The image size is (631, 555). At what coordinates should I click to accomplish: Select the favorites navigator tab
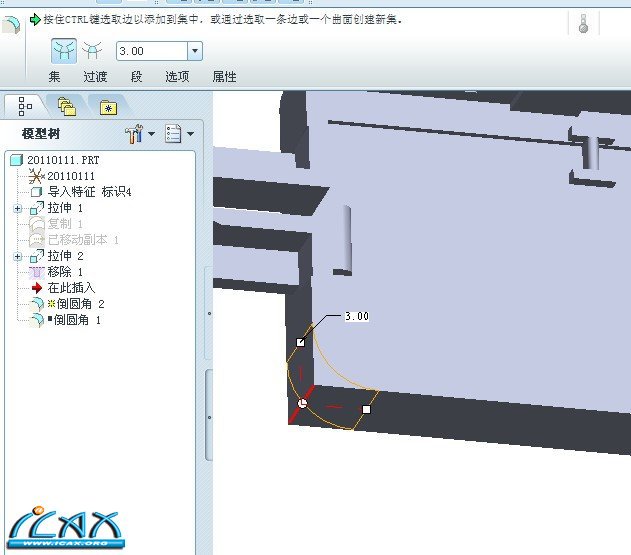pyautogui.click(x=109, y=107)
